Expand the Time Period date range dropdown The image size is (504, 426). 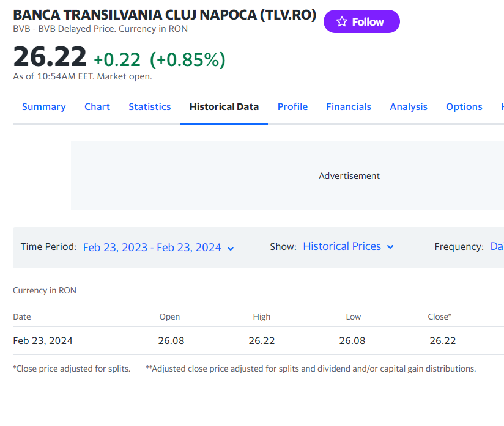[x=158, y=248]
